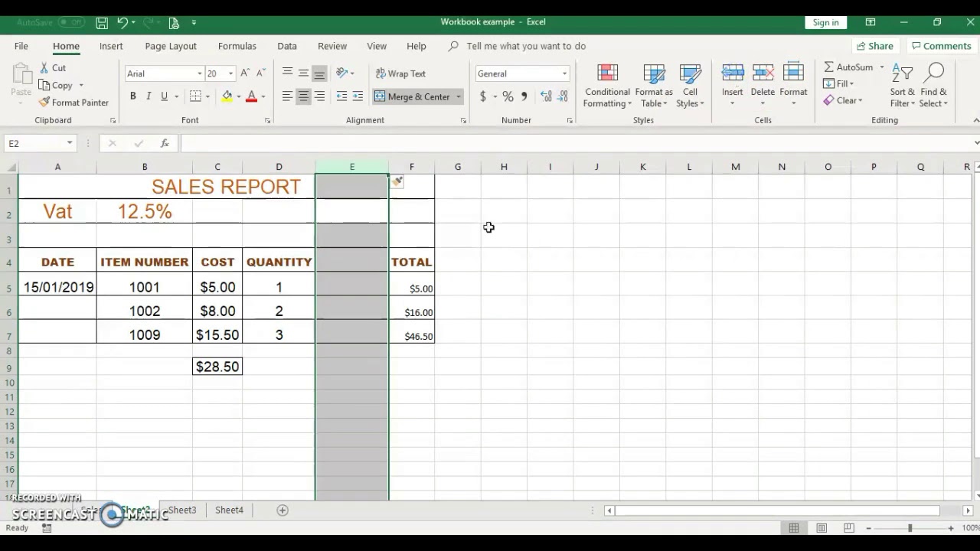
Task: Click the Sort & Filter button
Action: tap(902, 86)
